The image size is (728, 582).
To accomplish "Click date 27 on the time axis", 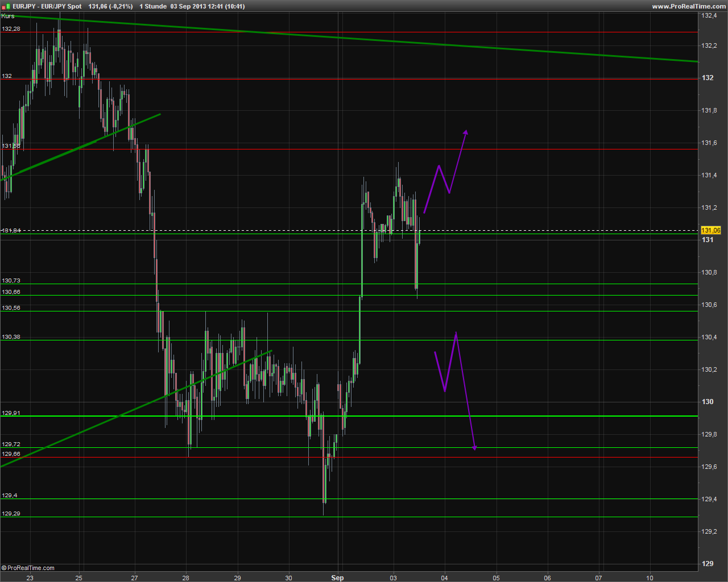I will click(134, 578).
